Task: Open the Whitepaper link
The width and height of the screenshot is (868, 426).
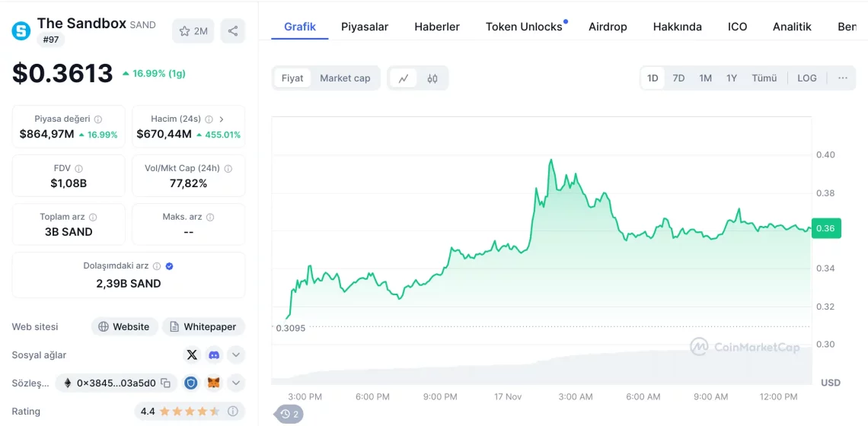Action: [203, 326]
